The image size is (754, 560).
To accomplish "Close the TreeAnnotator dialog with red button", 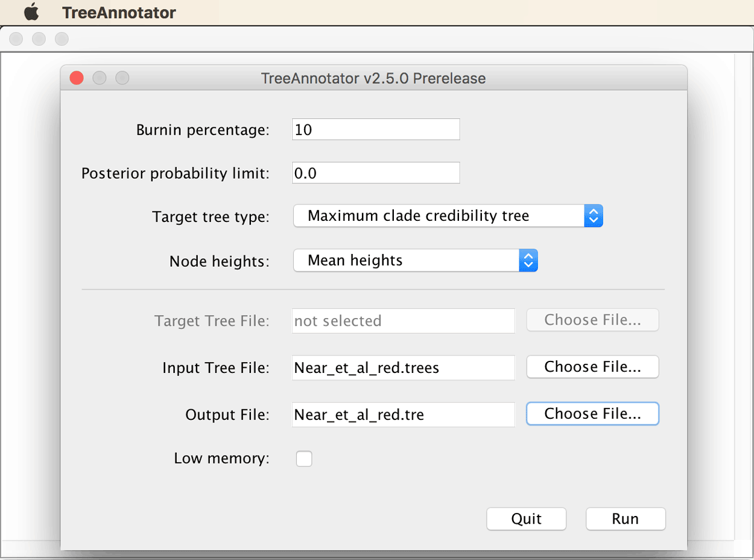I will 77,78.
